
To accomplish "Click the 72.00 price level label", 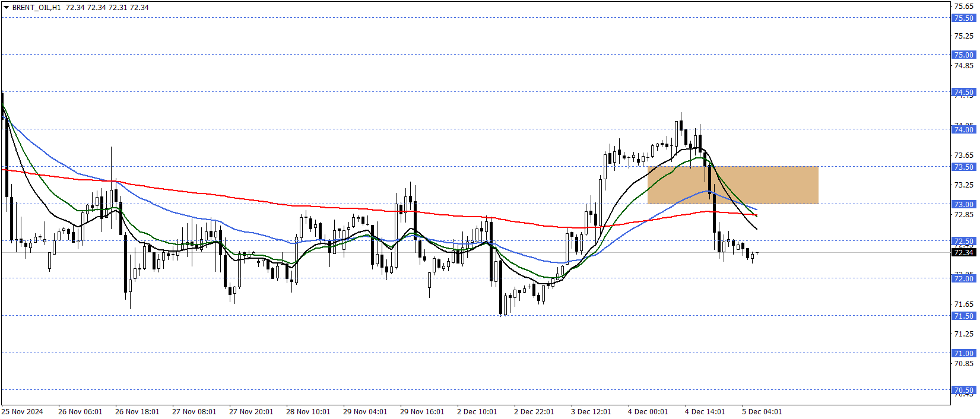I will 963,278.
